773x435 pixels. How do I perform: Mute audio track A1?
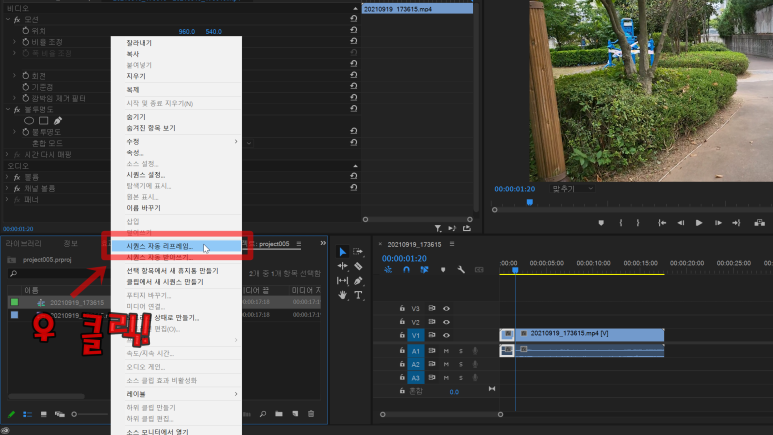[446, 351]
